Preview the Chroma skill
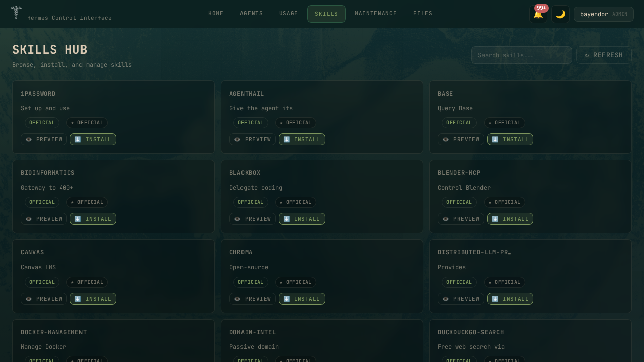This screenshot has width=644, height=362. point(253,299)
